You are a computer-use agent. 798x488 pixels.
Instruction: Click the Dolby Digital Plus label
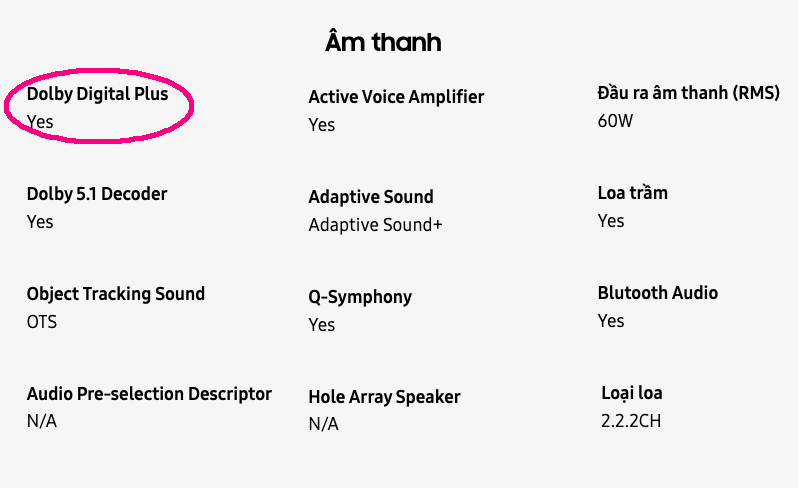coord(97,94)
